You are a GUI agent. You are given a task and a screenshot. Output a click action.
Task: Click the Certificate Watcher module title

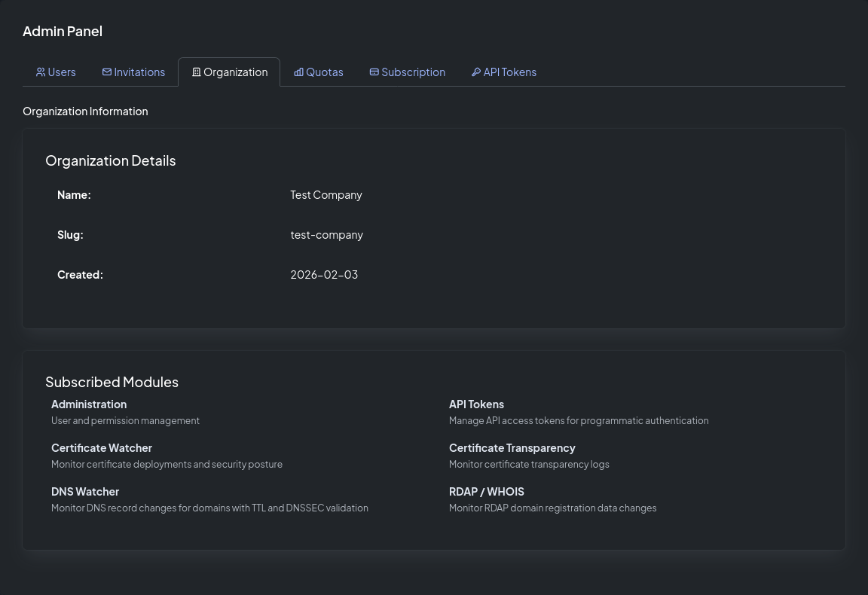click(102, 448)
